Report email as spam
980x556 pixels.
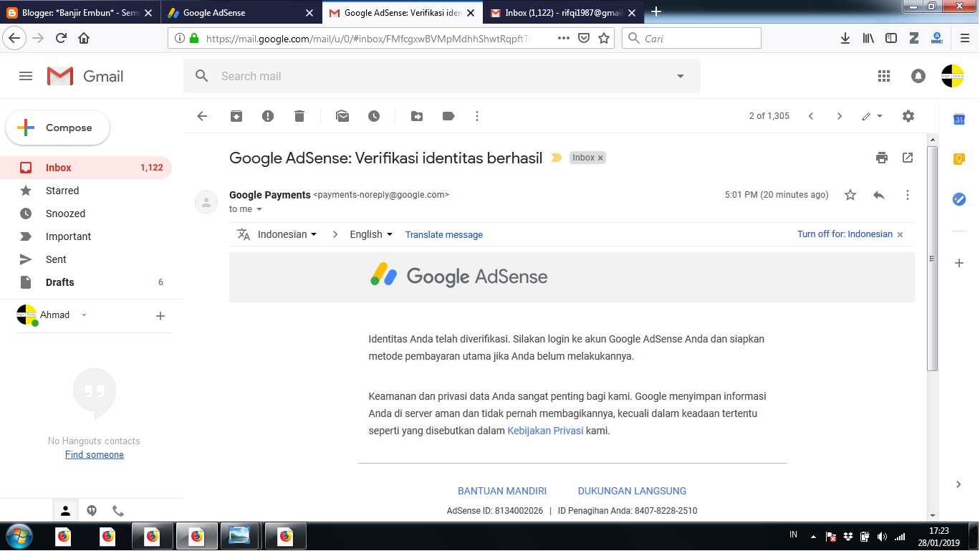(268, 116)
